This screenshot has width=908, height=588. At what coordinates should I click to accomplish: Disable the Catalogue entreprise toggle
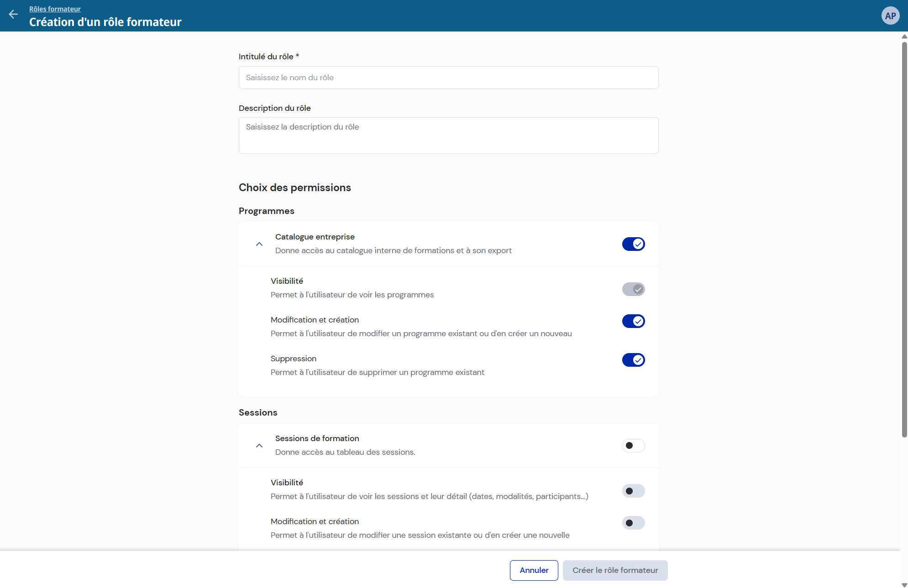pos(633,244)
